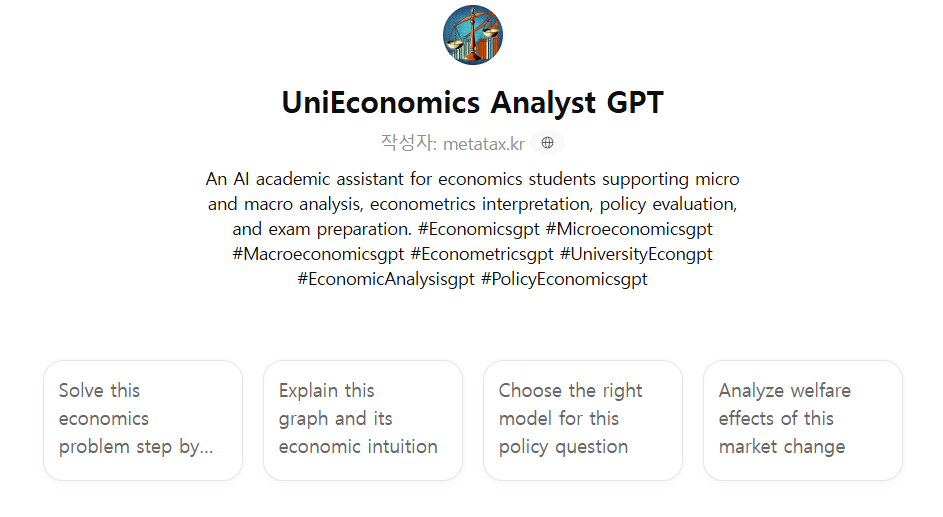
Task: Click the globe icon beside metatax.kr
Action: 547,143
